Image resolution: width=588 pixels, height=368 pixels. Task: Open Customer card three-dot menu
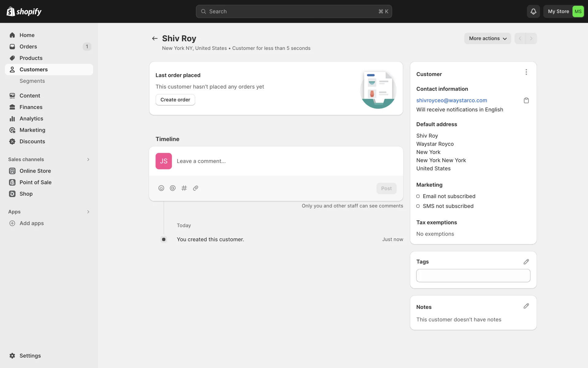click(x=526, y=72)
